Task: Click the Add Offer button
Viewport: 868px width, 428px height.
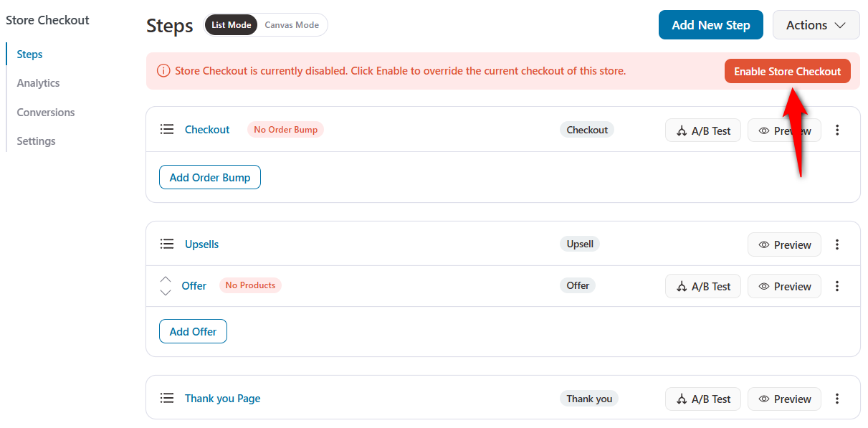Action: tap(193, 332)
